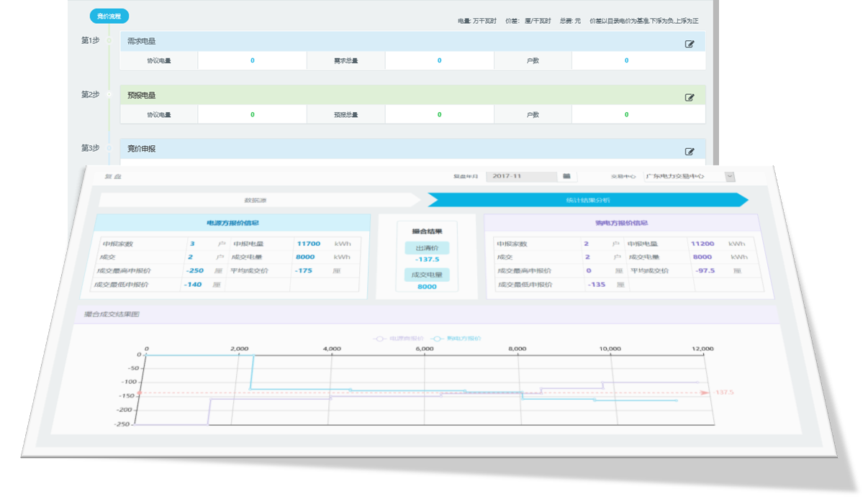Toggle the 购电方报价 series in the chart legend
This screenshot has height=499, width=868.
point(456,338)
